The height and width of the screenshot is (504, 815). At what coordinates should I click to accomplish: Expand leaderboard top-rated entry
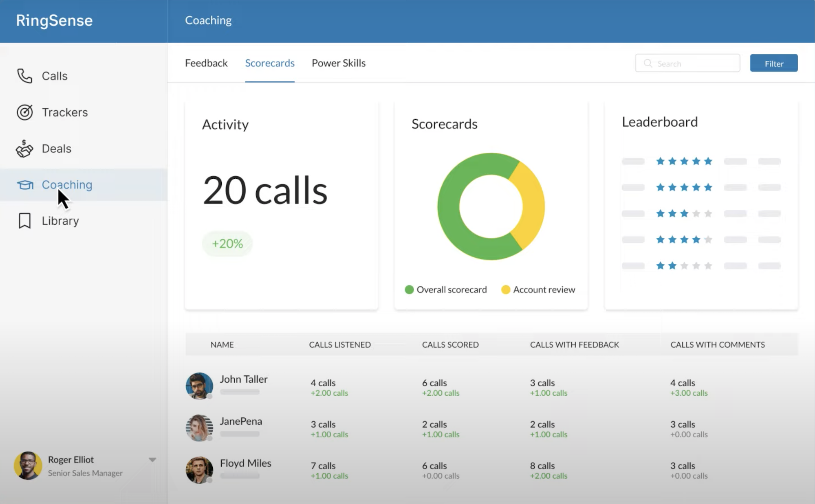[x=701, y=161]
